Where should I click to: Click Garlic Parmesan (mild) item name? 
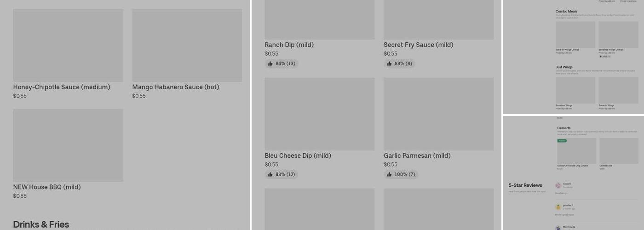click(417, 155)
